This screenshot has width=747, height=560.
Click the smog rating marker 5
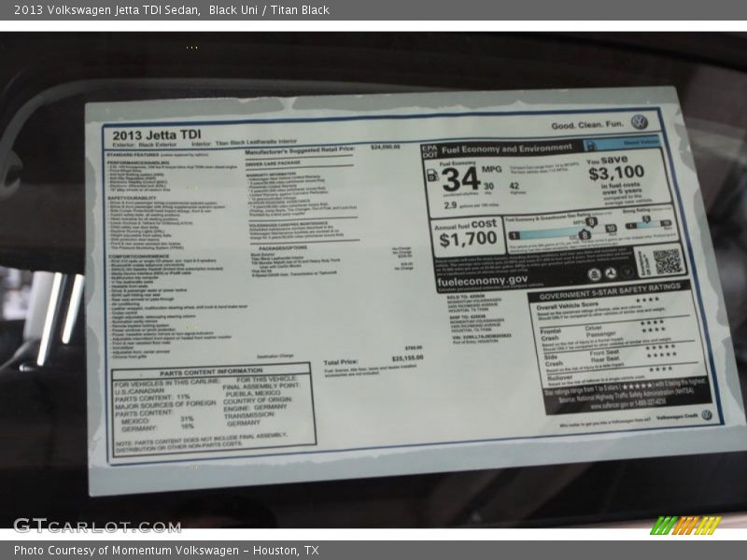[x=645, y=219]
